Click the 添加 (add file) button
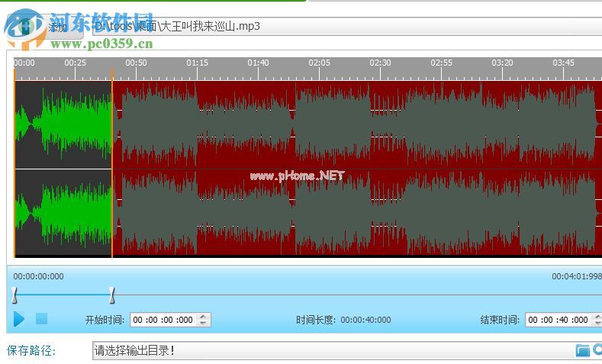The image size is (602, 364). 46,27
